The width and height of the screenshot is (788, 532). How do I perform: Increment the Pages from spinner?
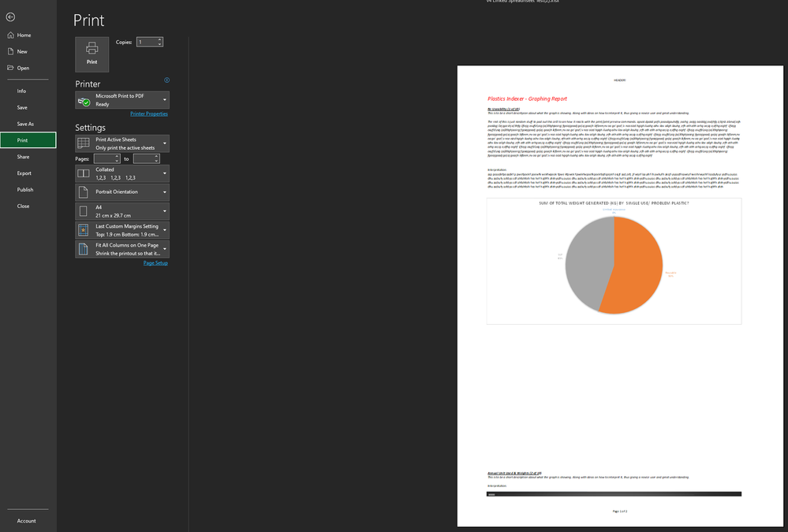tap(117, 156)
